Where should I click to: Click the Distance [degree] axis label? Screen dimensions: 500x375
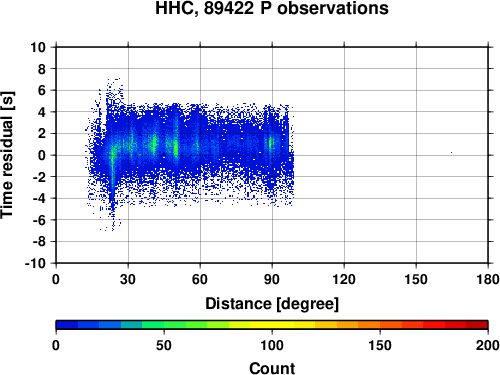[272, 304]
